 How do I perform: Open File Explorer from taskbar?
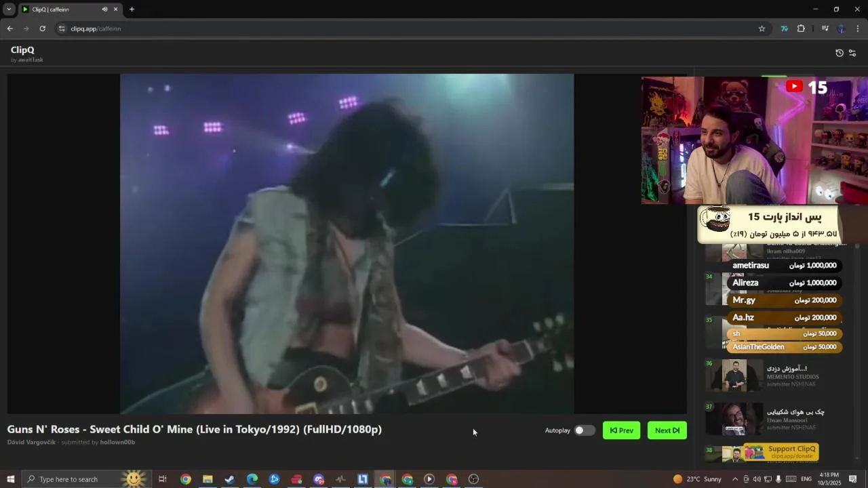click(x=208, y=479)
